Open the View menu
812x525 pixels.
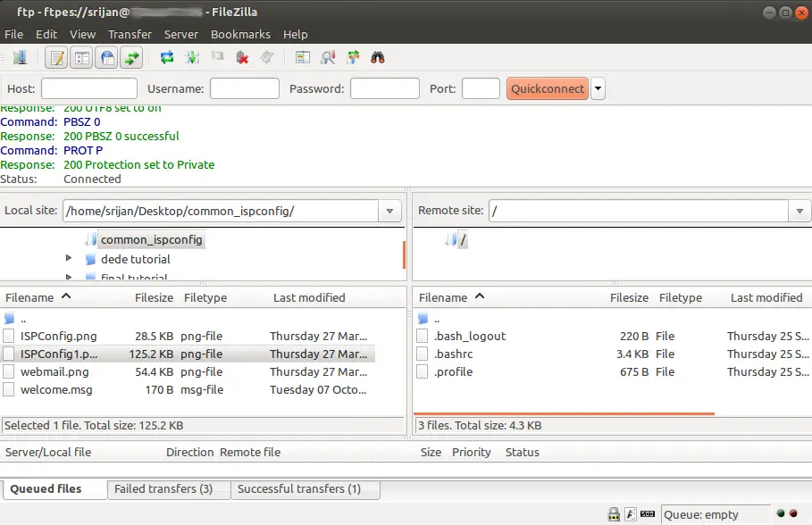coord(83,34)
